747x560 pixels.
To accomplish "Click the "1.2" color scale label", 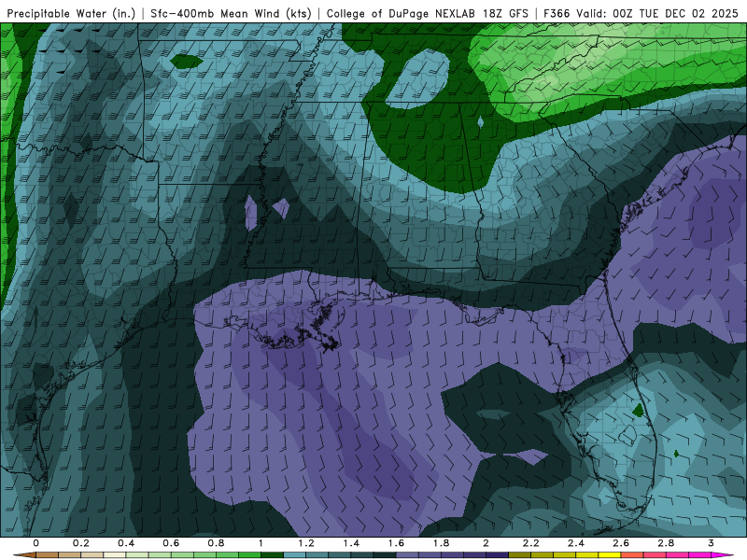I will coord(306,543).
